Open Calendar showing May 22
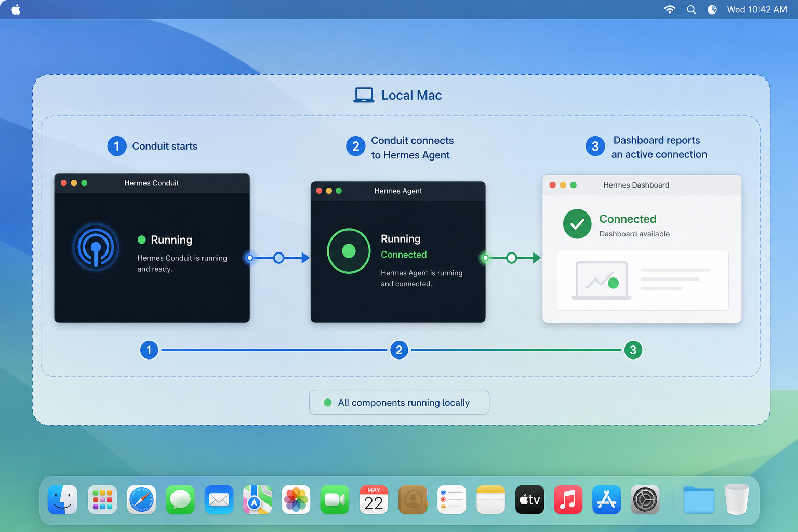The width and height of the screenshot is (798, 532). point(374,500)
